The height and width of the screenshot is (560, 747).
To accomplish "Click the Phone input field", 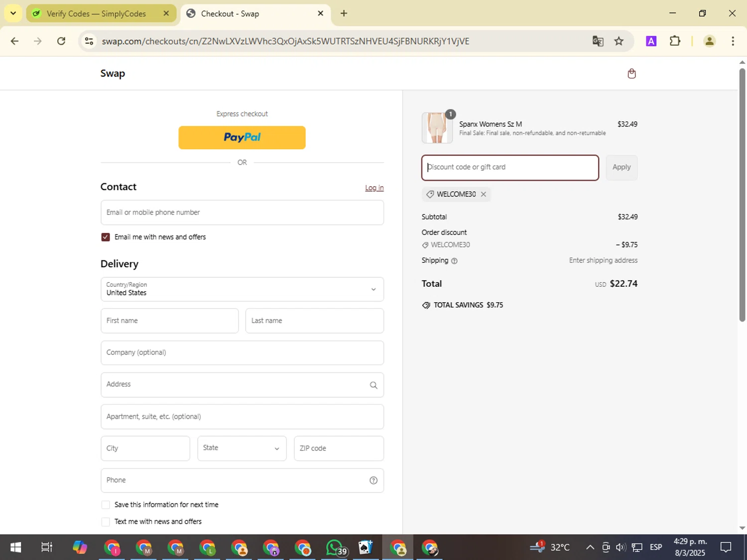I will [x=242, y=480].
